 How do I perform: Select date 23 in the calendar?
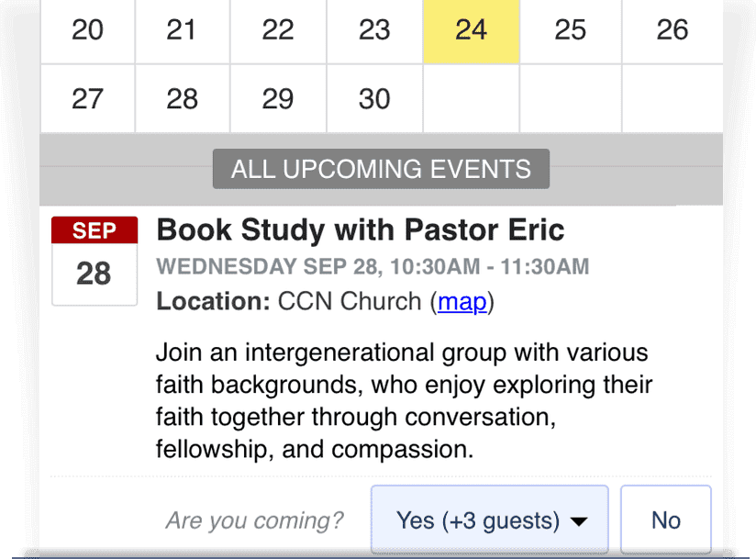point(374,30)
